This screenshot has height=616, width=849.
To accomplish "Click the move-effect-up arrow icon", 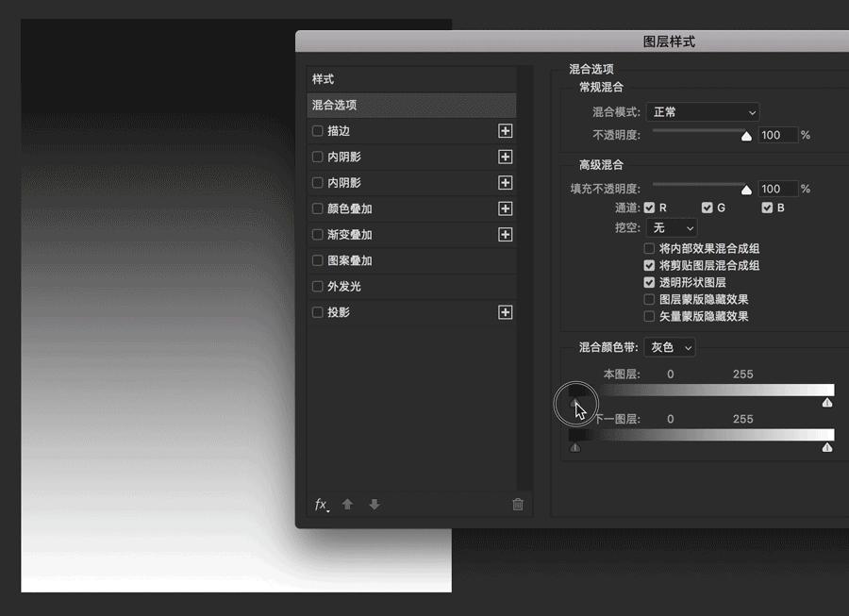I will coord(347,505).
